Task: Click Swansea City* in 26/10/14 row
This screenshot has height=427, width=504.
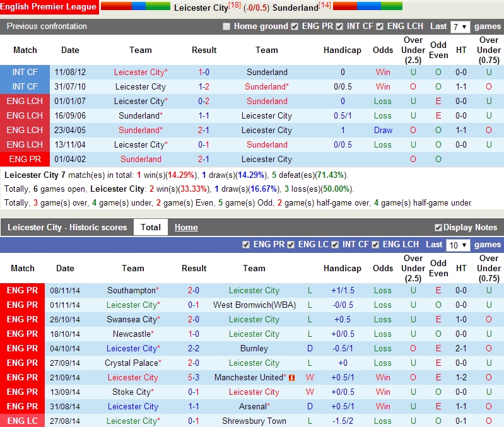Action: click(133, 319)
